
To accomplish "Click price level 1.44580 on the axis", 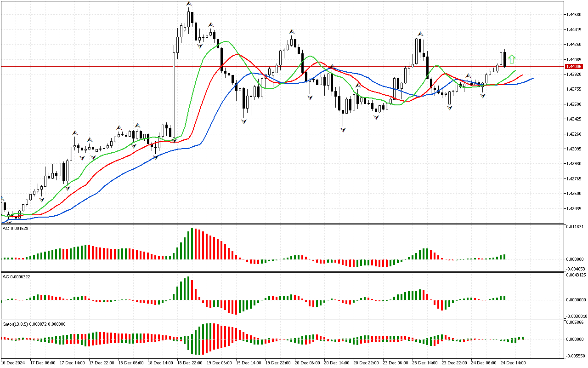I will [x=575, y=15].
